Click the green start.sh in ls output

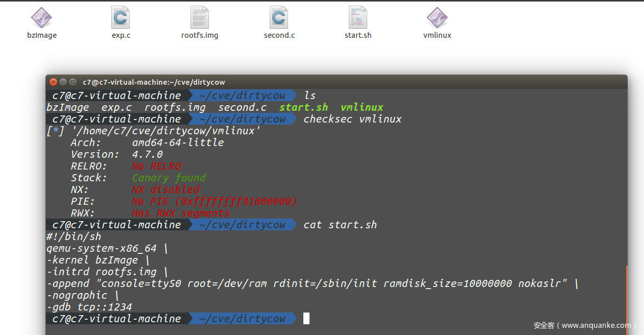[303, 107]
